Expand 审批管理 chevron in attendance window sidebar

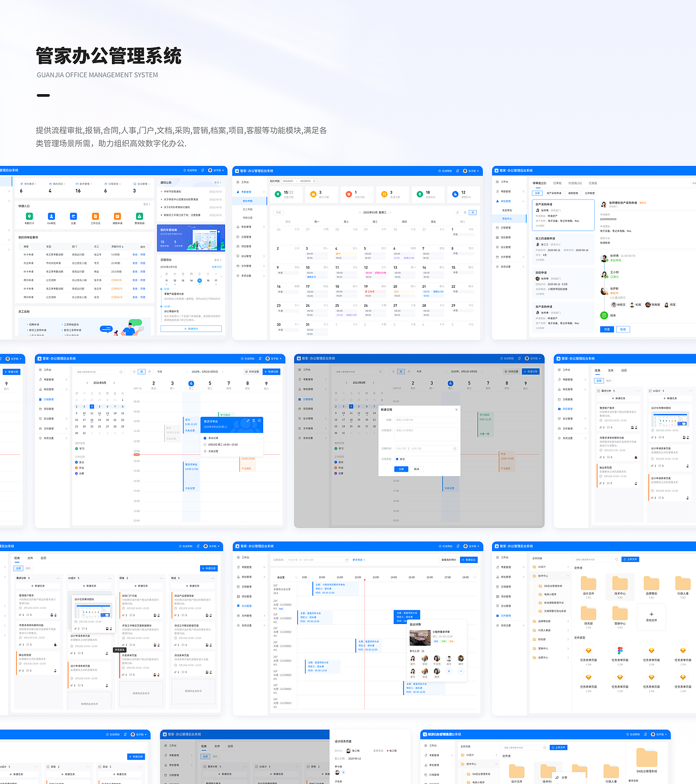click(x=264, y=227)
